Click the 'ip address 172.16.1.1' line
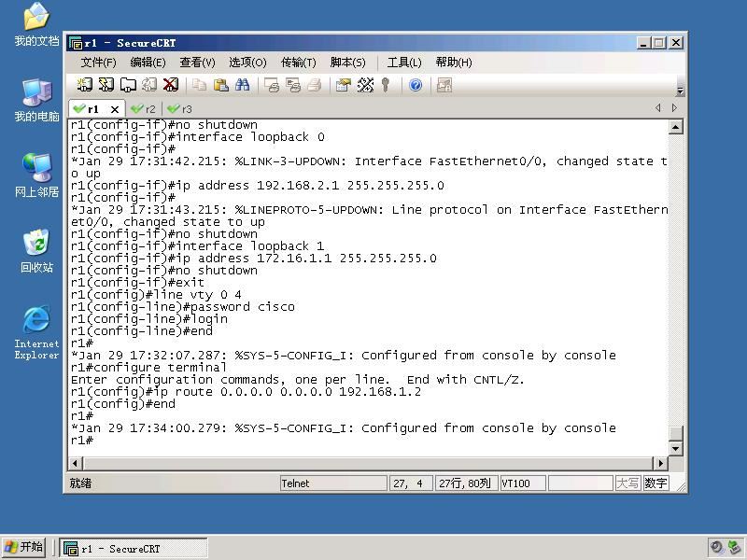The image size is (747, 560). [253, 259]
